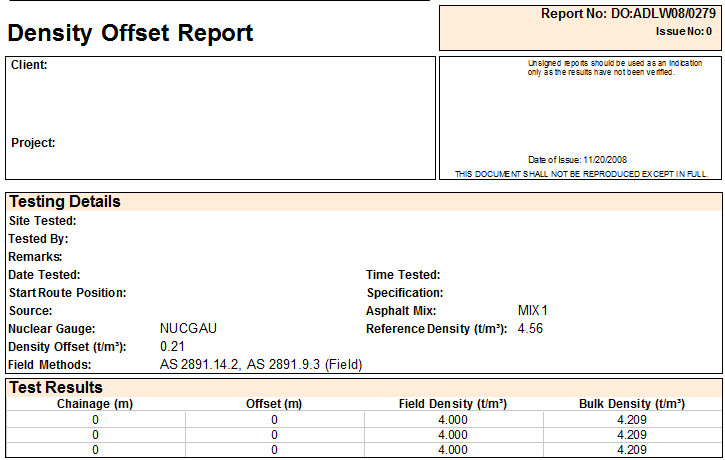725x460 pixels.
Task: Click the Date of Issue 11/20/2008 text
Action: coord(577,159)
